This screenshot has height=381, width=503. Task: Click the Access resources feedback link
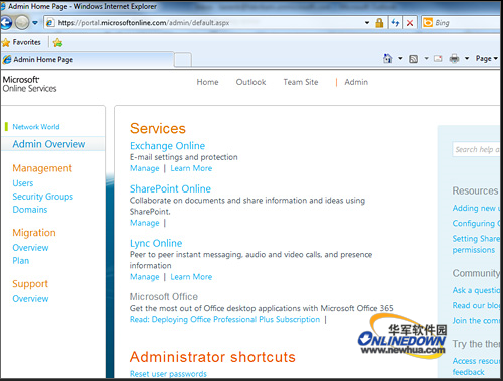coord(477,366)
